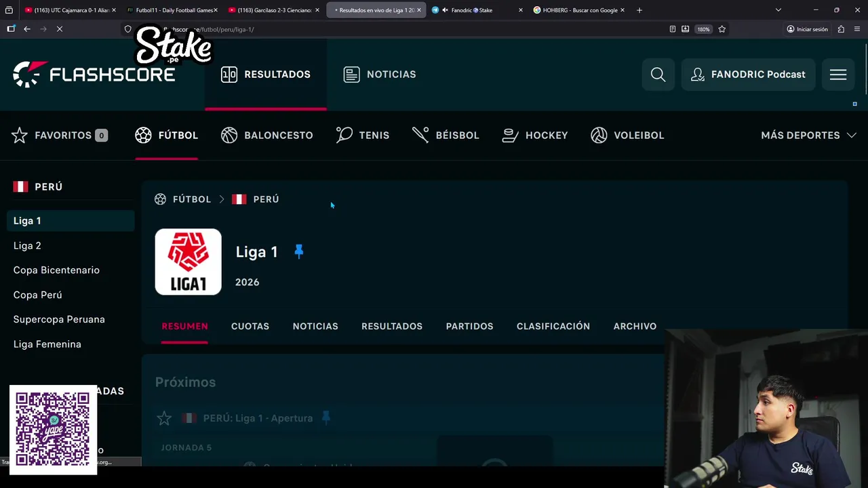Open Liga Femenina in sidebar
This screenshot has width=868, height=488.
pyautogui.click(x=47, y=344)
